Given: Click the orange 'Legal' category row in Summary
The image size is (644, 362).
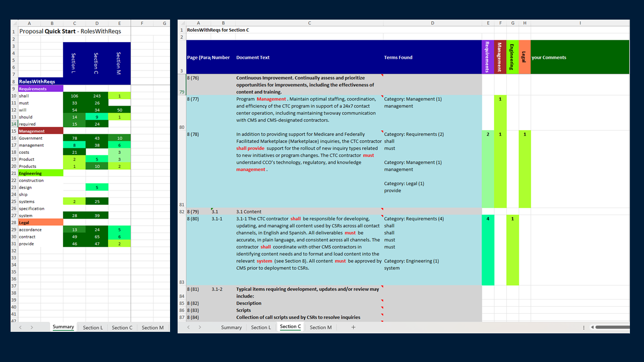Looking at the screenshot, I should 41,222.
